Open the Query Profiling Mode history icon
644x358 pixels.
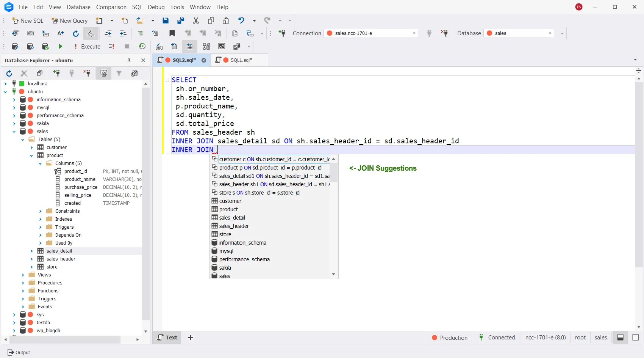click(142, 46)
